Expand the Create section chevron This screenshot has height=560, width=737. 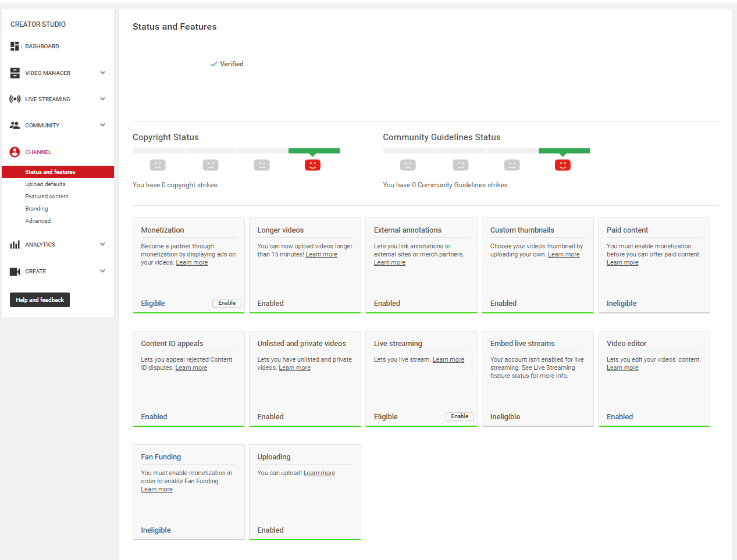pyautogui.click(x=103, y=271)
